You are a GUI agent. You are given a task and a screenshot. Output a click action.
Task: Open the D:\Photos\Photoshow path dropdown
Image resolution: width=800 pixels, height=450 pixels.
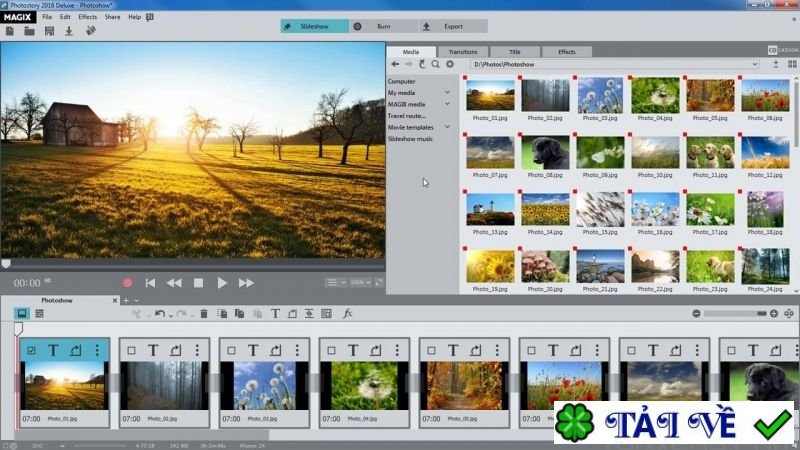755,64
